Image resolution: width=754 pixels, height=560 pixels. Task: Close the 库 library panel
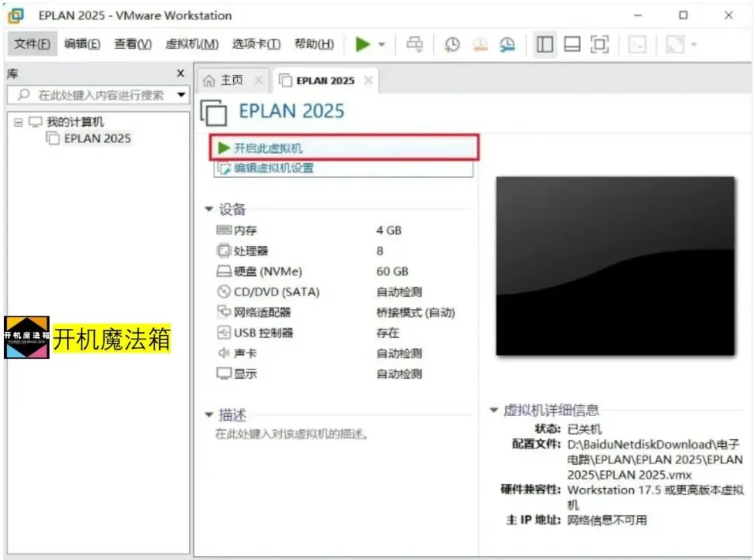(180, 73)
